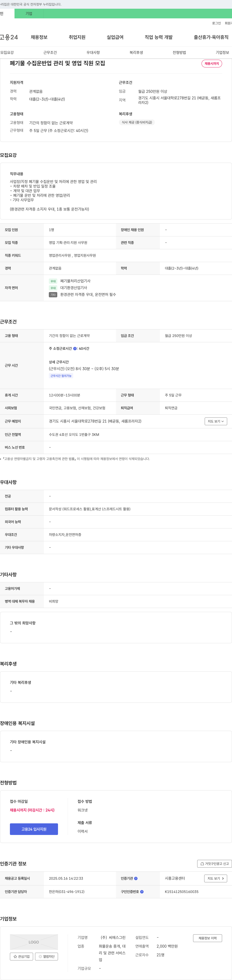The height and width of the screenshot is (980, 232).
Task: Click the 열람차단 button
Action: 46,956
